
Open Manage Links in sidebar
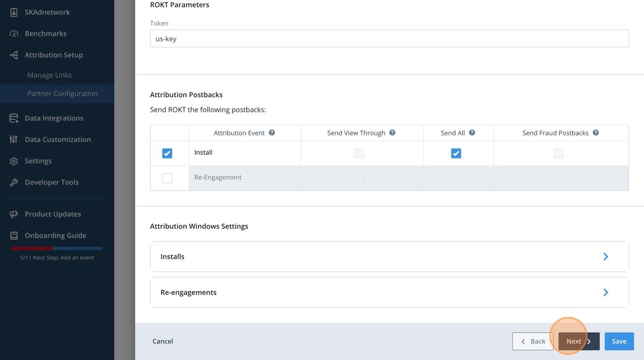49,75
